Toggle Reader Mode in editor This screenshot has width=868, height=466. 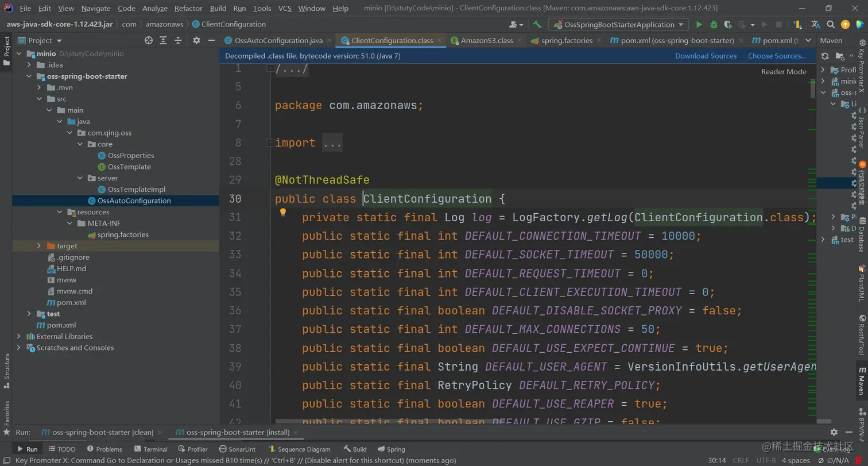pyautogui.click(x=783, y=72)
